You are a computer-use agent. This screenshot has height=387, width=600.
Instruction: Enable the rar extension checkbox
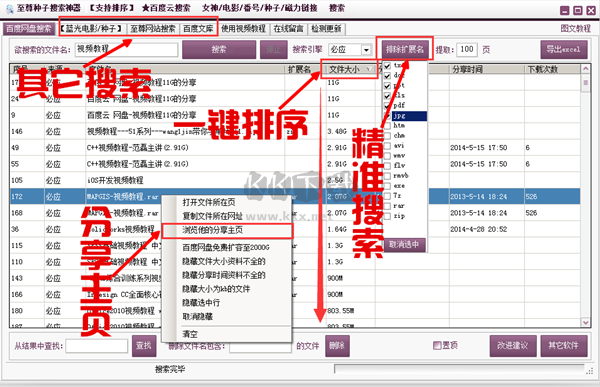coord(387,206)
